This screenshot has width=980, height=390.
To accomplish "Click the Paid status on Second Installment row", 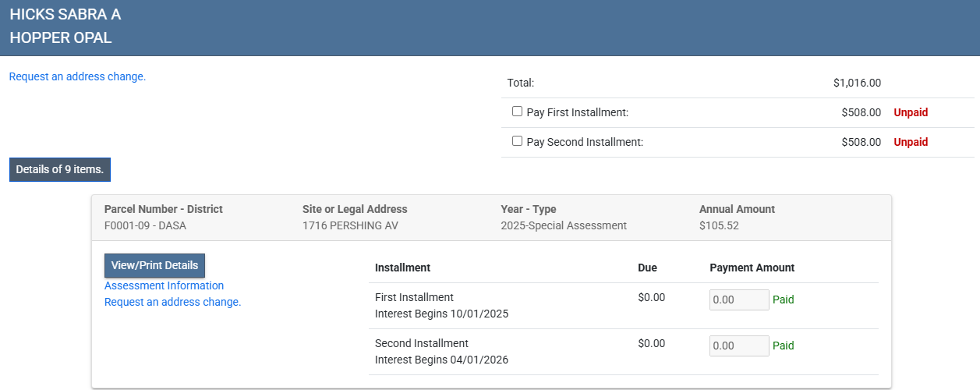I will (783, 346).
